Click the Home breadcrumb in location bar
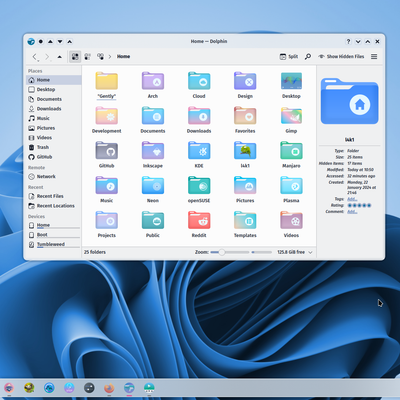Viewport: 400px width, 400px height. (x=123, y=56)
